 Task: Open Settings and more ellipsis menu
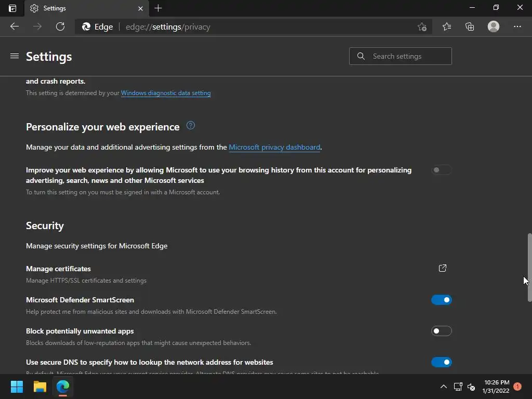(x=517, y=26)
